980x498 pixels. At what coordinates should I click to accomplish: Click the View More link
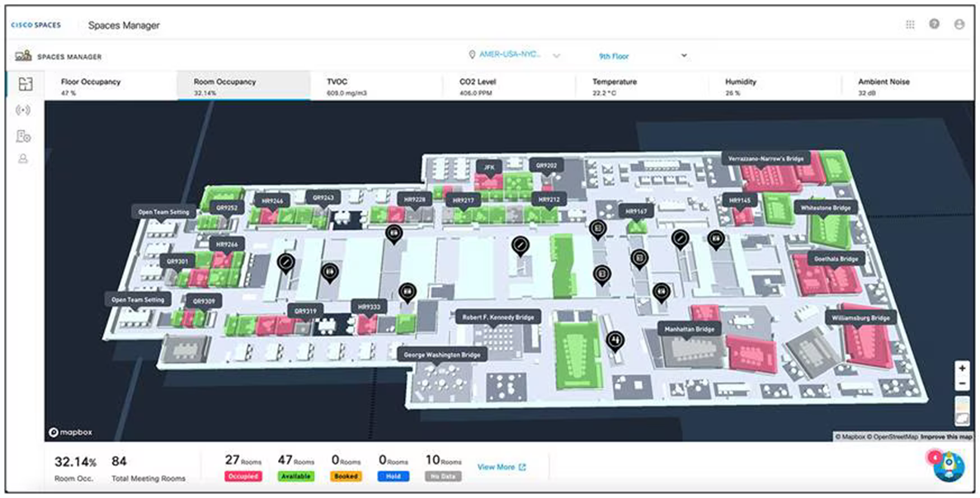[498, 467]
